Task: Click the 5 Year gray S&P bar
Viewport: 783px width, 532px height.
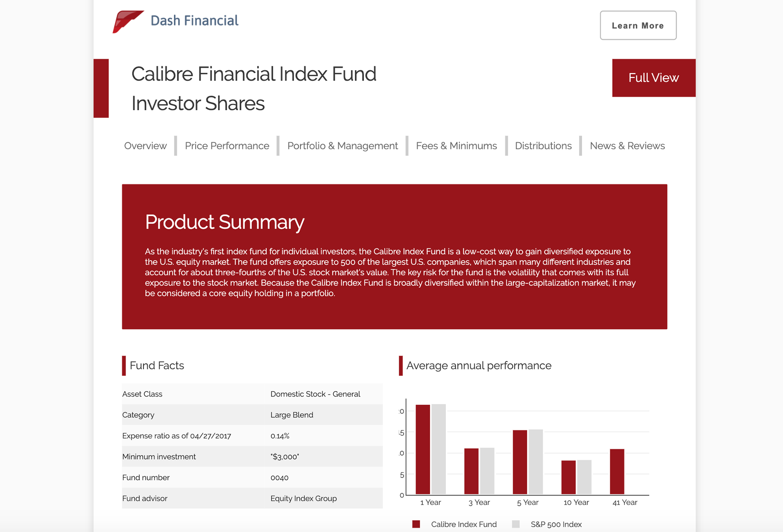Action: coord(536,462)
